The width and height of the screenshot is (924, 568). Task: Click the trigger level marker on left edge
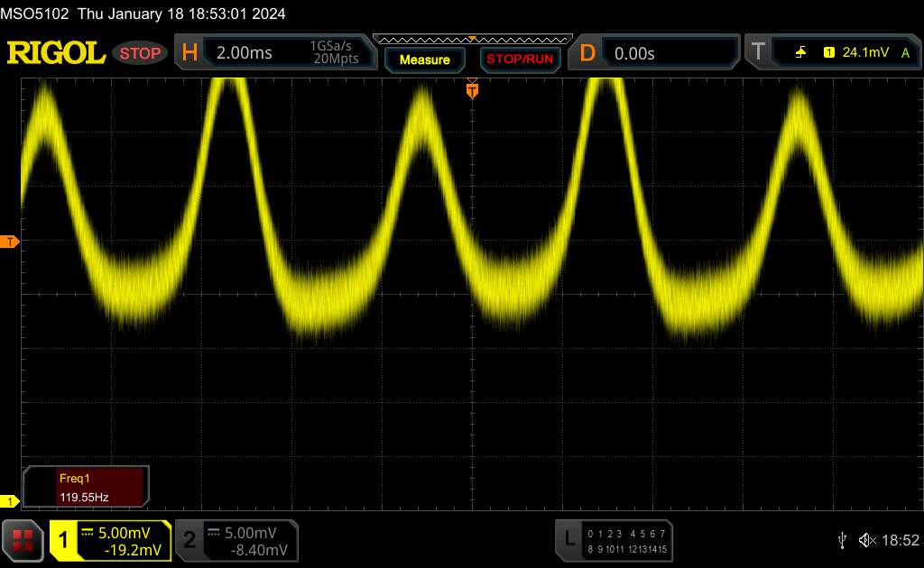(10, 242)
